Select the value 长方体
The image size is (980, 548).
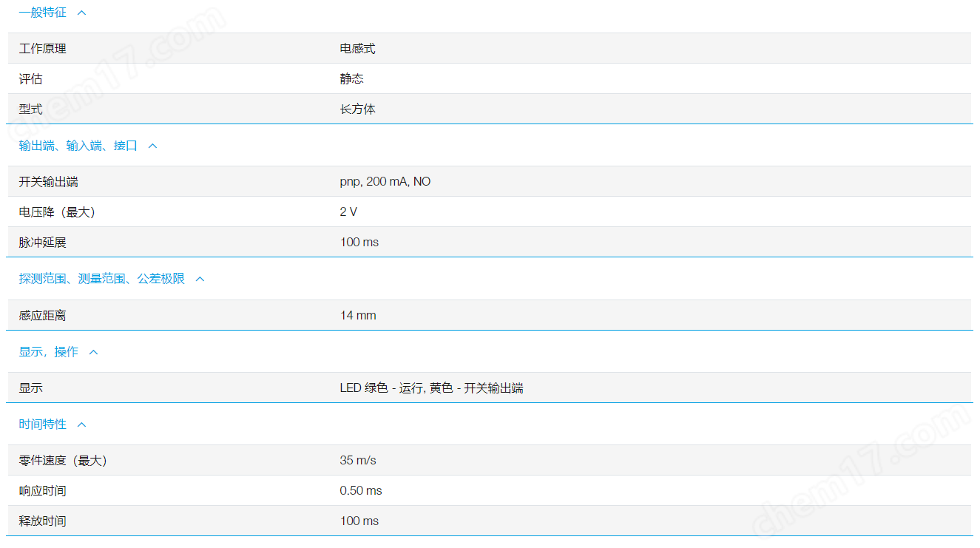(358, 109)
